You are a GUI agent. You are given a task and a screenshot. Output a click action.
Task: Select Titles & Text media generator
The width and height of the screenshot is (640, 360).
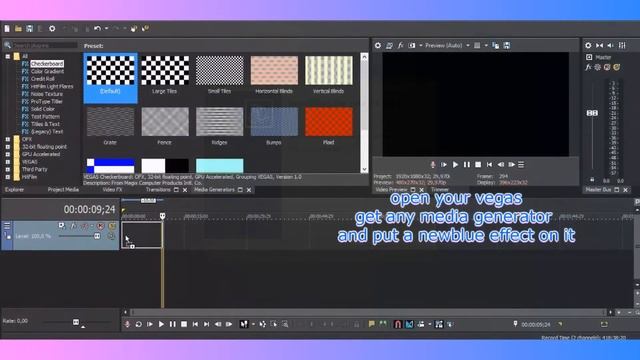tap(45, 124)
